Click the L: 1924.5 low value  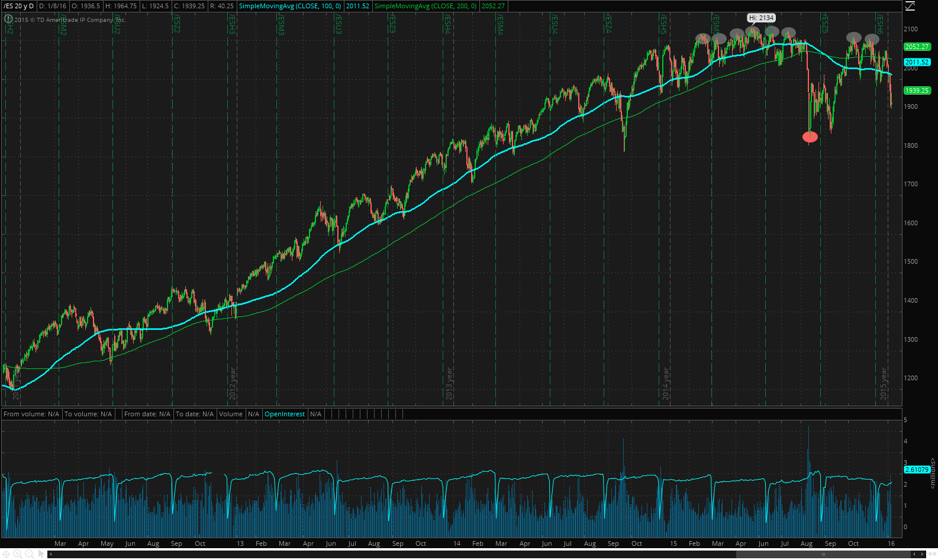pos(156,6)
